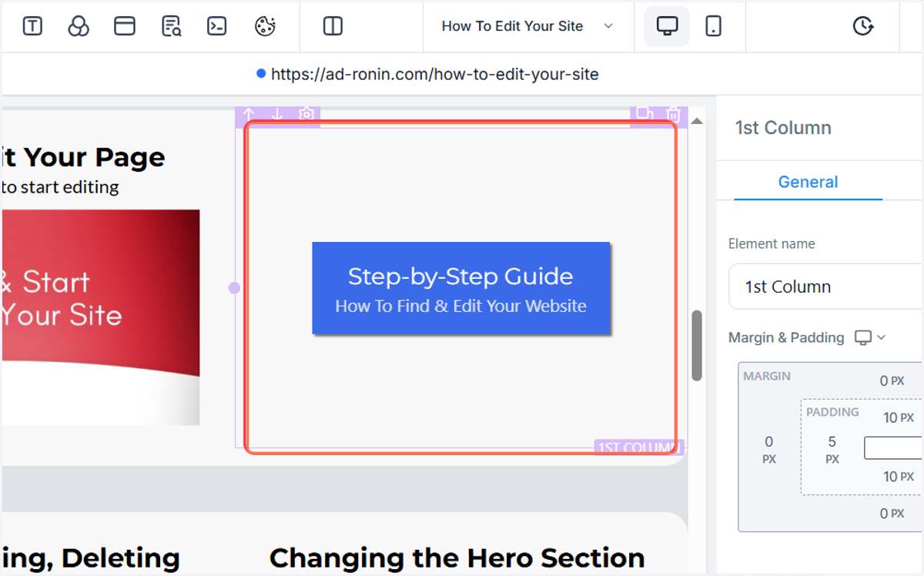Open the three-circles color theme icon
The image size is (924, 576).
79,26
